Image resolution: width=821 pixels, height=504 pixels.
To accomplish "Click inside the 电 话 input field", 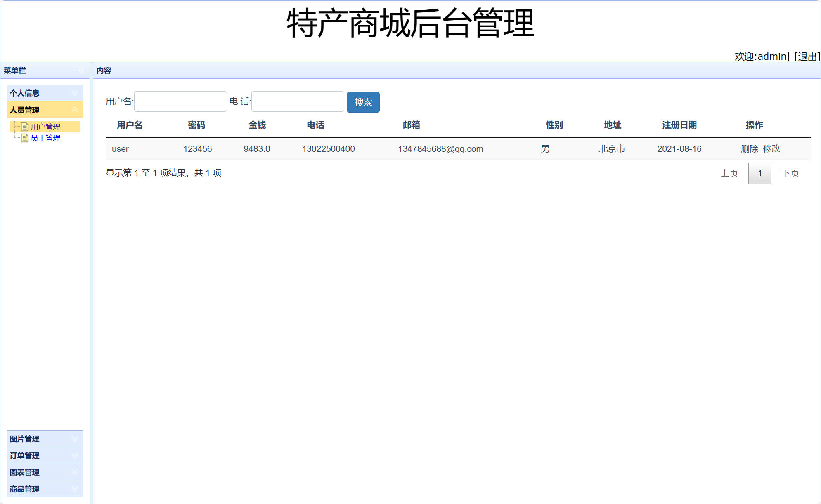I will (298, 101).
